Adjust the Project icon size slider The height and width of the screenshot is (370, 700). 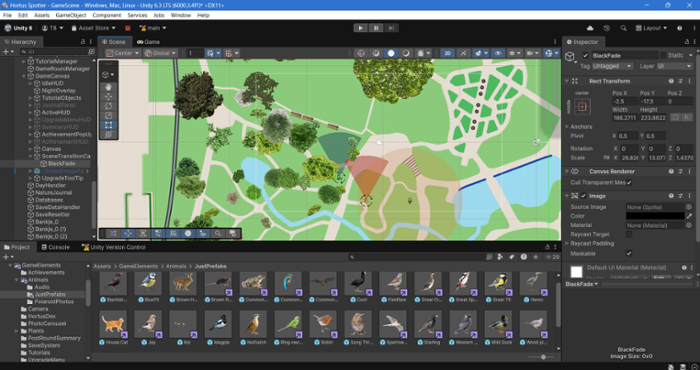(x=543, y=357)
